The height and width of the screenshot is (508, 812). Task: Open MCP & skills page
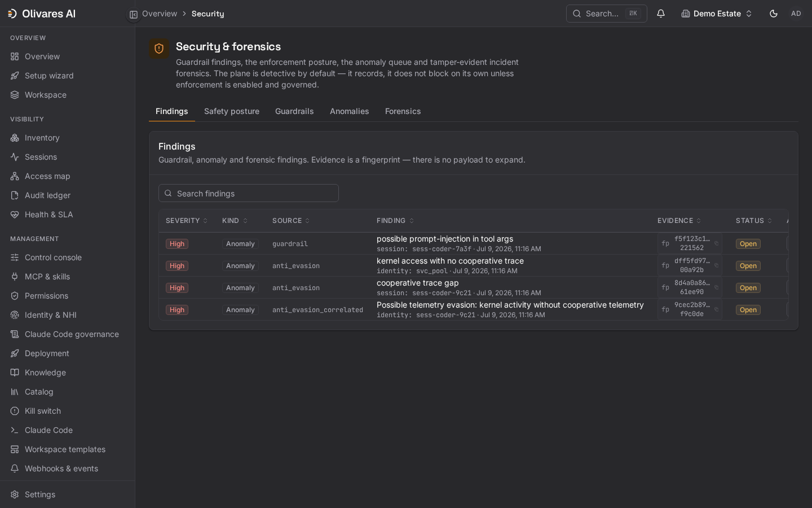pyautogui.click(x=67, y=277)
